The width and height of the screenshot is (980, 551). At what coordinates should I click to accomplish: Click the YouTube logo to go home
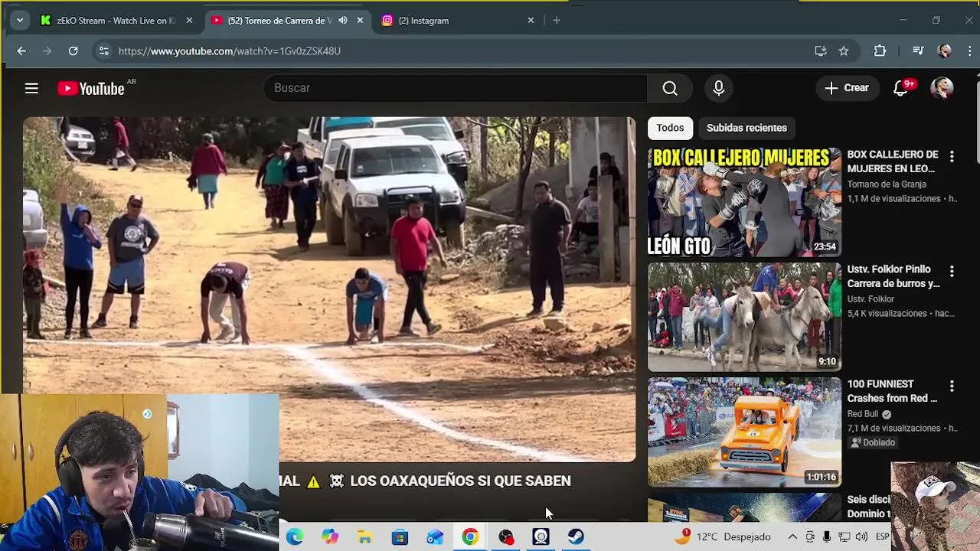pos(90,89)
